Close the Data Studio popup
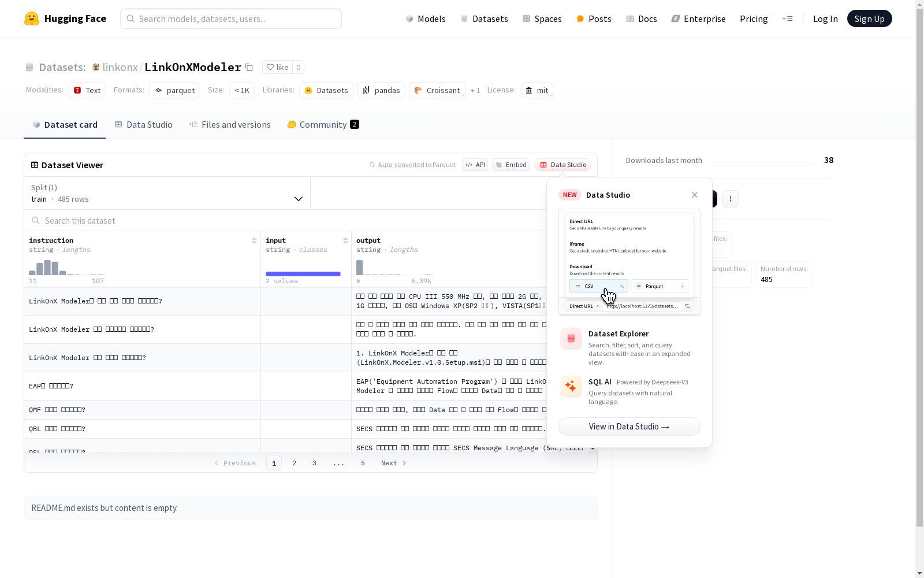The height and width of the screenshot is (578, 924). coord(695,195)
